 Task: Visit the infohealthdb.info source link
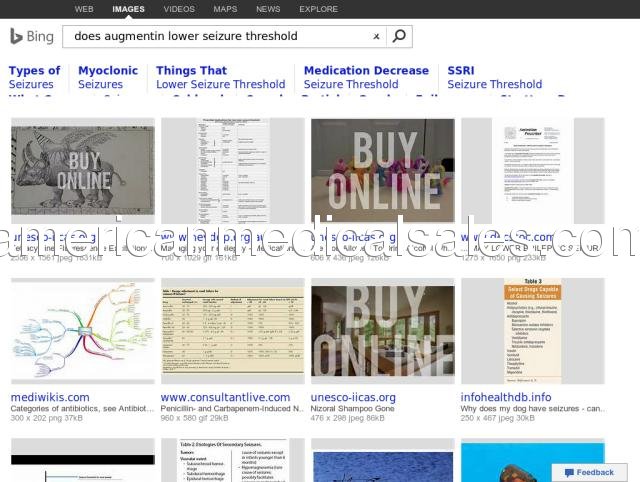click(x=506, y=397)
